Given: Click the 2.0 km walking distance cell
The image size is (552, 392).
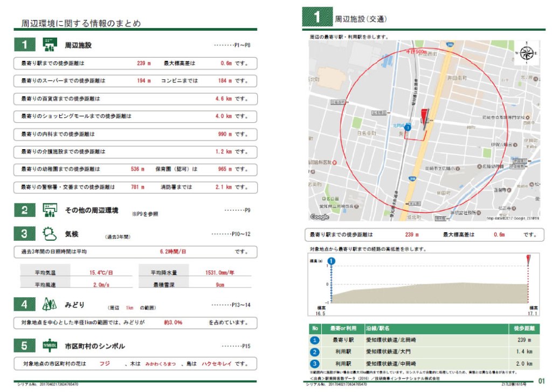Looking at the screenshot, I should pos(524,363).
